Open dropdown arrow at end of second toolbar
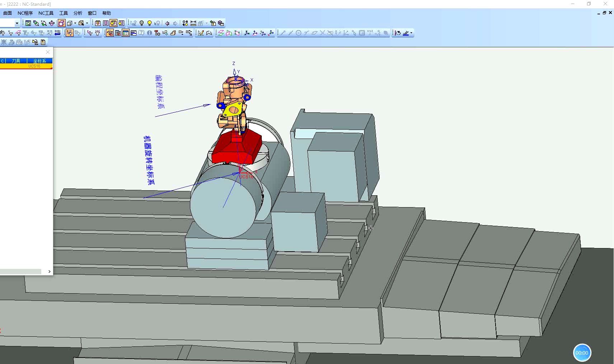The height and width of the screenshot is (364, 614). [411, 33]
